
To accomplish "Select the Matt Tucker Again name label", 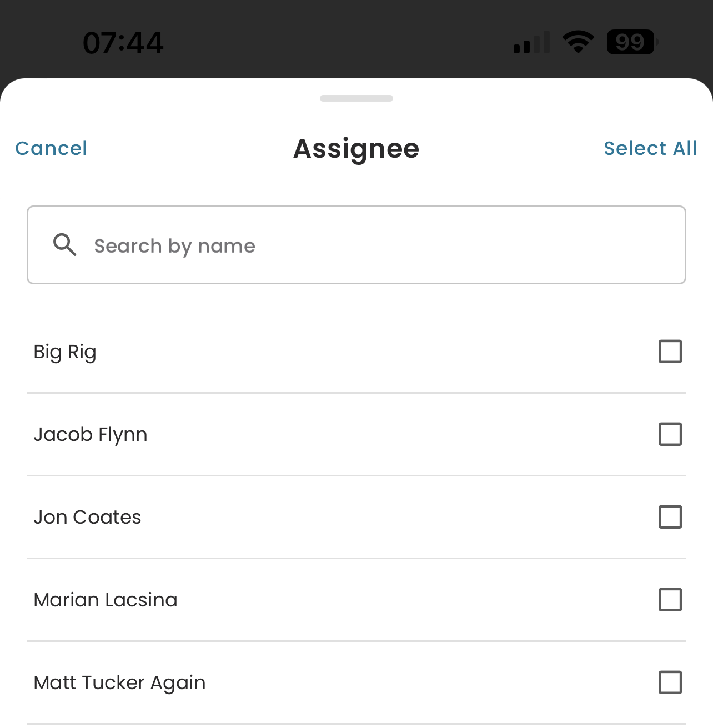I will pos(119,683).
